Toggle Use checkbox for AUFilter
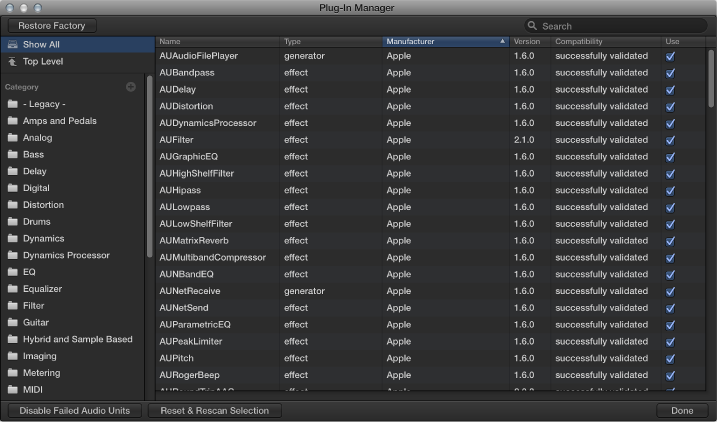This screenshot has height=422, width=718. point(670,140)
